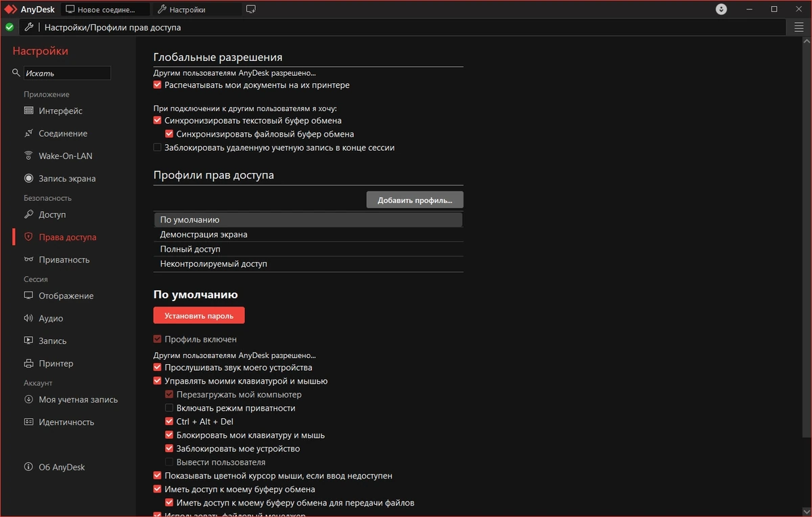Image resolution: width=812 pixels, height=517 pixels.
Task: Click the Приватность glasses icon
Action: coord(28,260)
